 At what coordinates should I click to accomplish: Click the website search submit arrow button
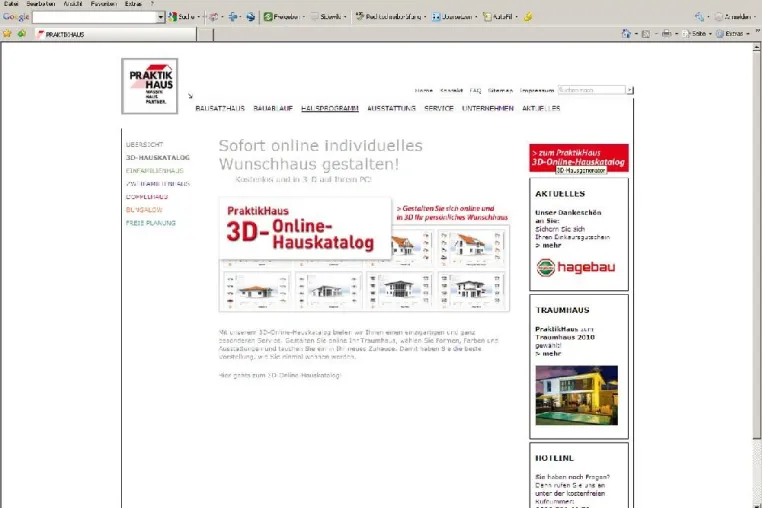coord(630,90)
